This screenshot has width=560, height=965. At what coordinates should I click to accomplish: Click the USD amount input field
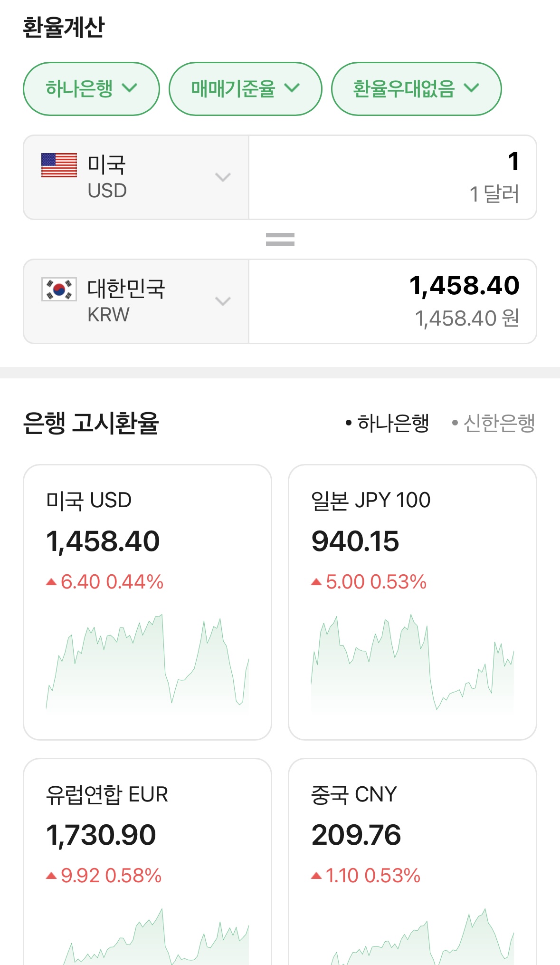(392, 177)
